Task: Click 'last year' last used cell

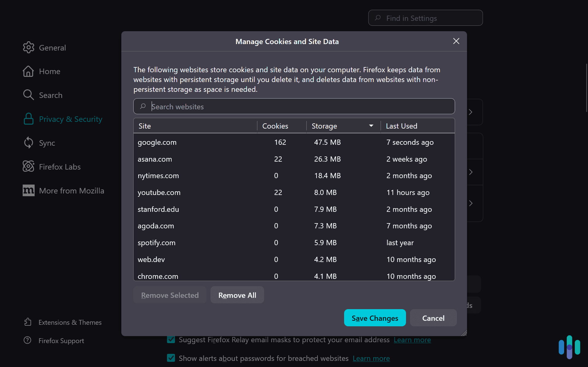Action: point(400,243)
